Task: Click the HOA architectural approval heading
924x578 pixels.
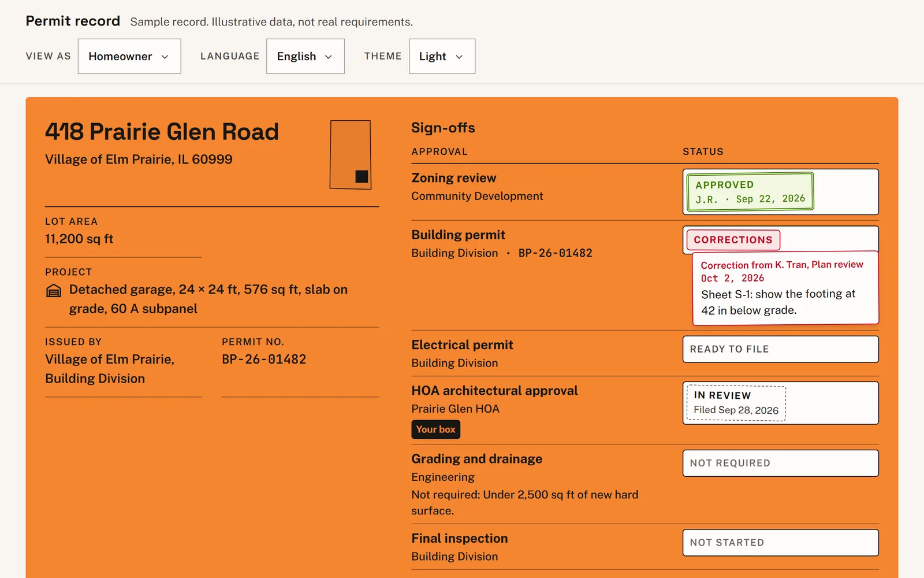Action: [x=495, y=391]
